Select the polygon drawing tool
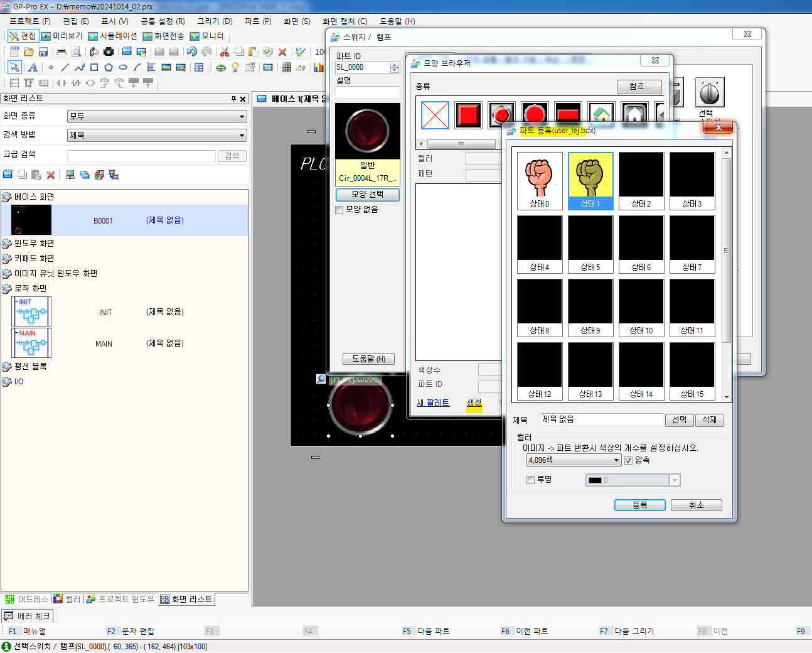The width and height of the screenshot is (812, 653). [109, 67]
